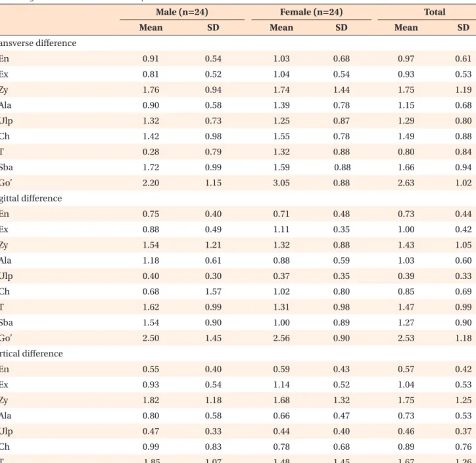
Task: Click vertical Zy male mean 1.82
Action: (151, 400)
